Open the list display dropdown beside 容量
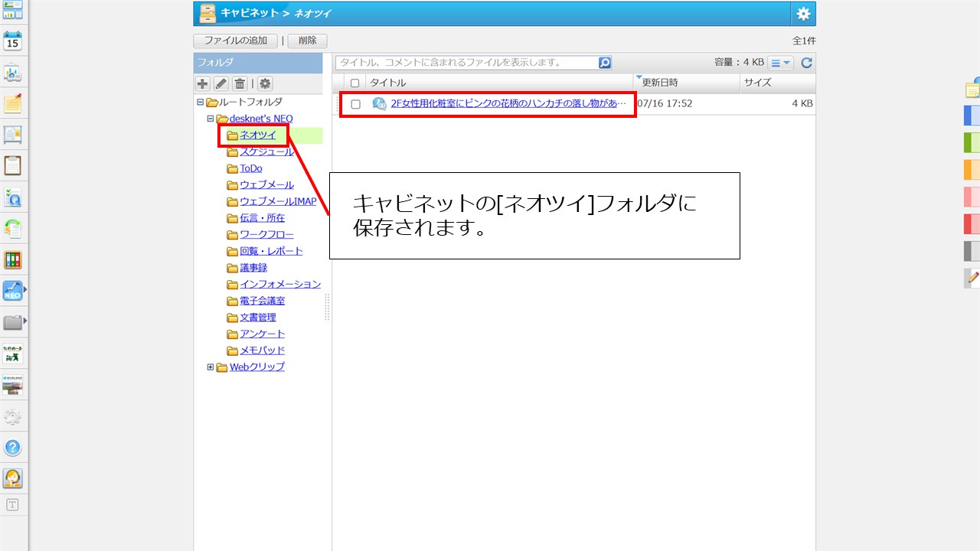The width and height of the screenshot is (980, 551). coord(779,62)
